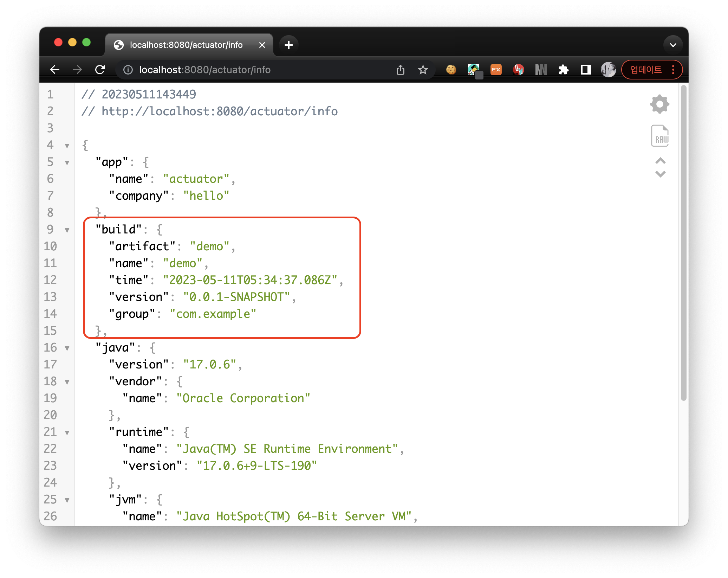Image resolution: width=728 pixels, height=578 pixels.
Task: Collapse the "vendor" object
Action: coord(67,382)
